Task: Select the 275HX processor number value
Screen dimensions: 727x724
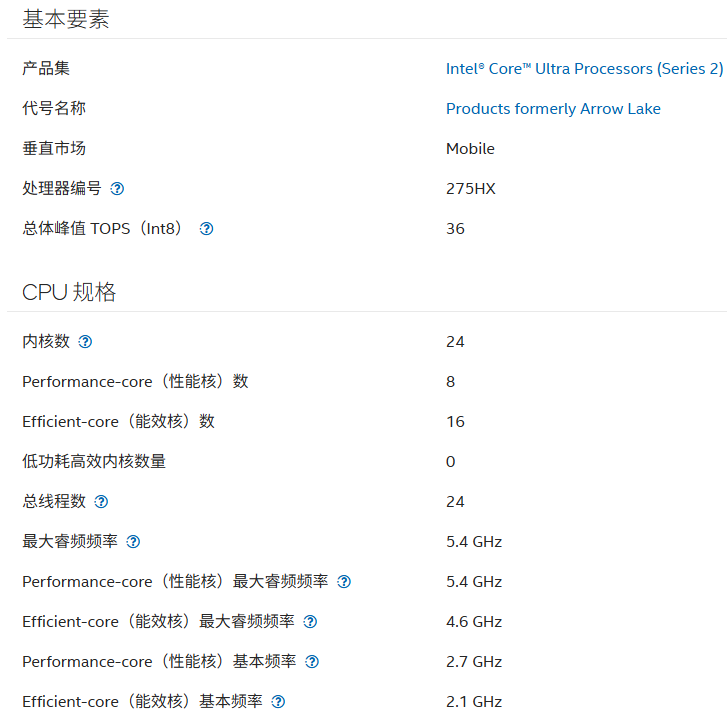Action: click(x=471, y=189)
